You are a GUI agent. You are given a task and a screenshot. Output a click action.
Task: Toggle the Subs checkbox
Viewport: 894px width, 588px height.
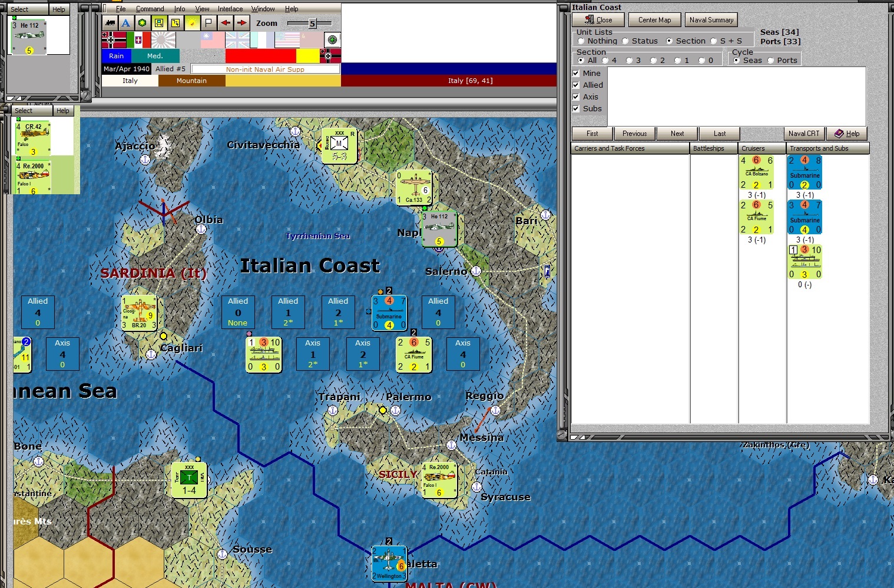click(576, 109)
